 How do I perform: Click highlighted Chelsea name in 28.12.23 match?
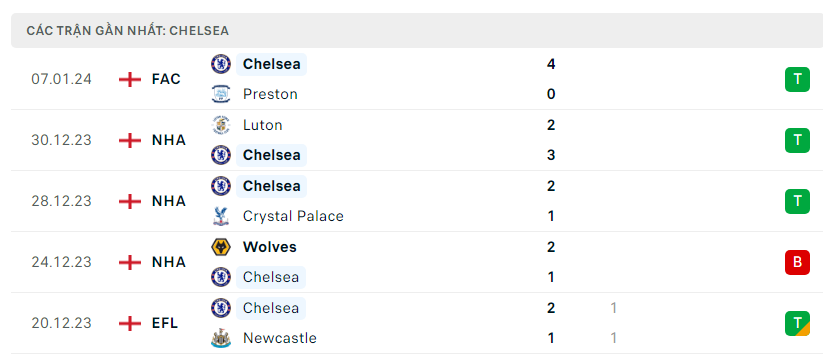tap(271, 186)
